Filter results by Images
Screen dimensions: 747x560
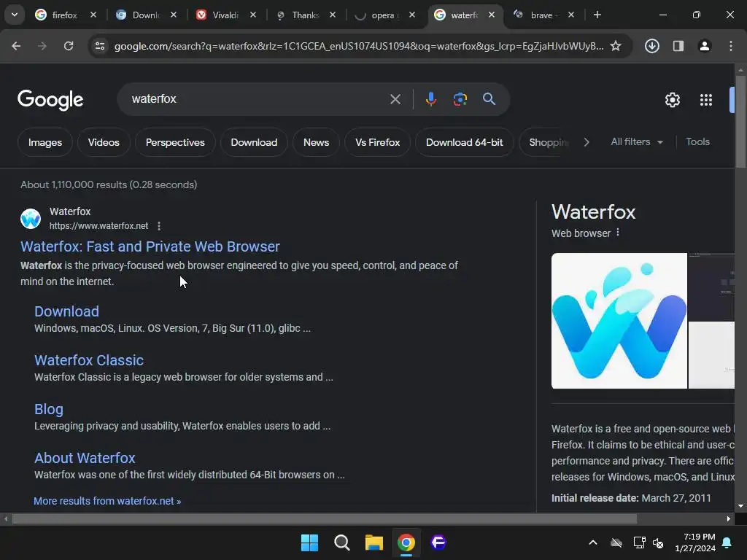point(45,142)
